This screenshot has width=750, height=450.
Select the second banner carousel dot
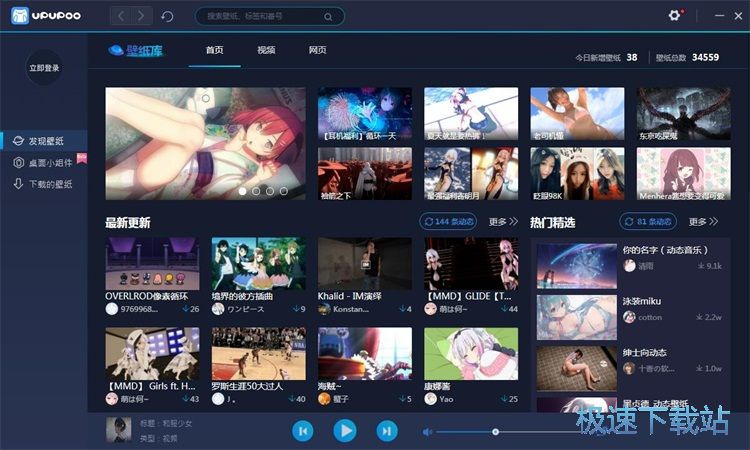click(256, 191)
